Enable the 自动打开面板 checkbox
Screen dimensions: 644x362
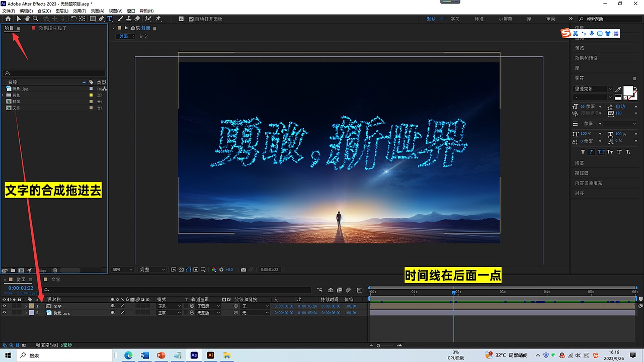(x=191, y=19)
